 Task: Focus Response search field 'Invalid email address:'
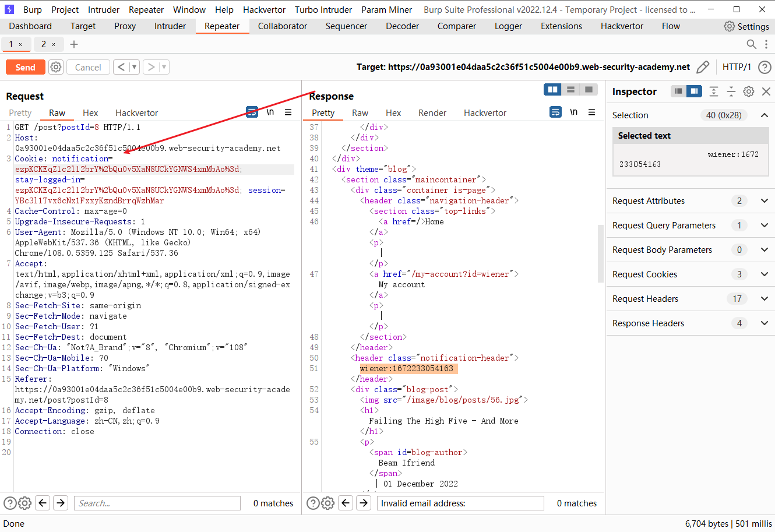tap(460, 503)
